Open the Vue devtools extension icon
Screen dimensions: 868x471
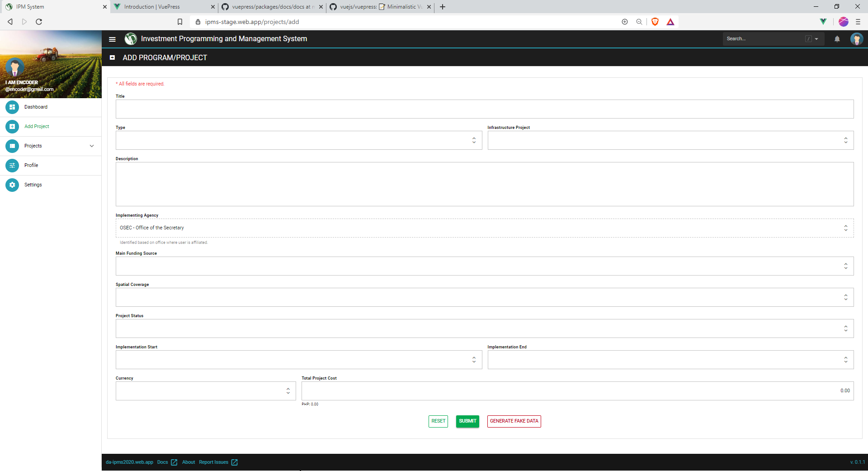coord(823,22)
